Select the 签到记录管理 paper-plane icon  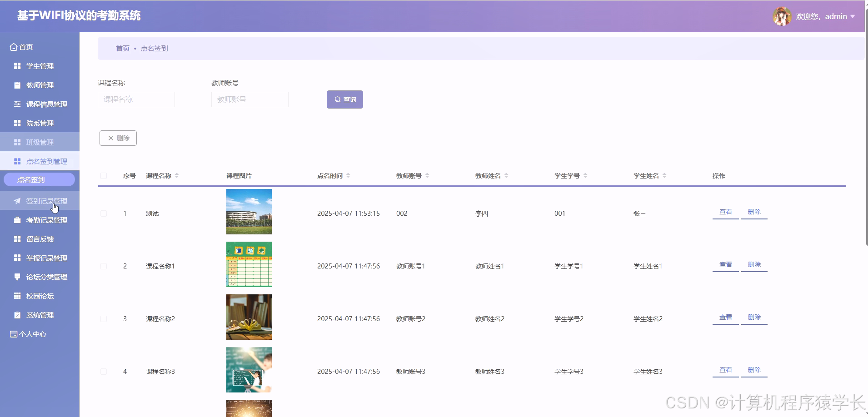(17, 200)
